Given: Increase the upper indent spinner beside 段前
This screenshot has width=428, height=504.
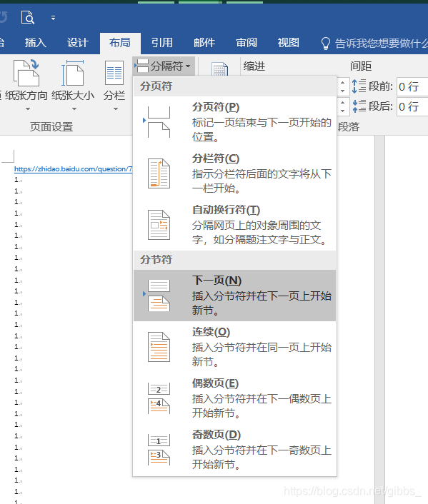Looking at the screenshot, I should [x=343, y=83].
